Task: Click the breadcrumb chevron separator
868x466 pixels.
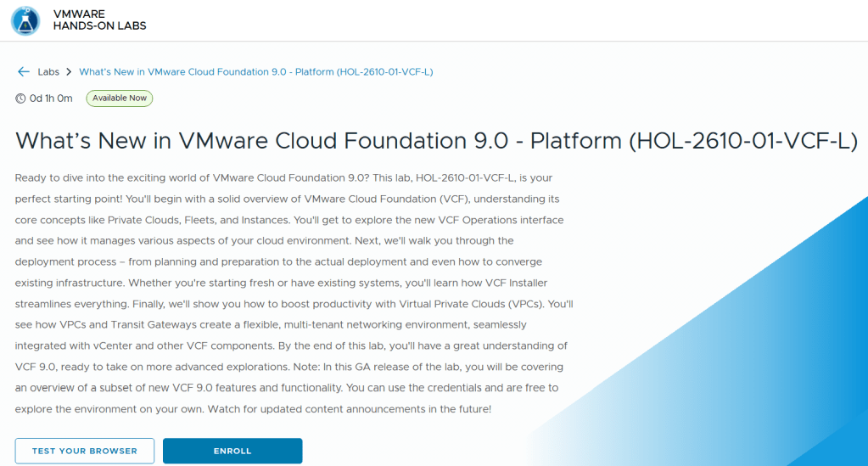Action: pos(70,72)
